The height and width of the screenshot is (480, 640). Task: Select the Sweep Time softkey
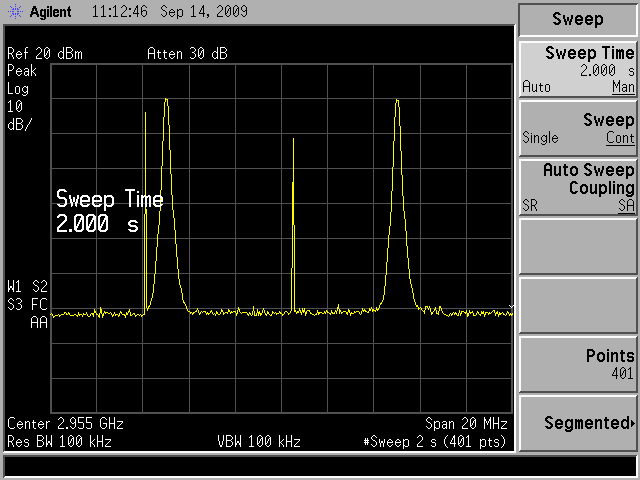point(578,70)
